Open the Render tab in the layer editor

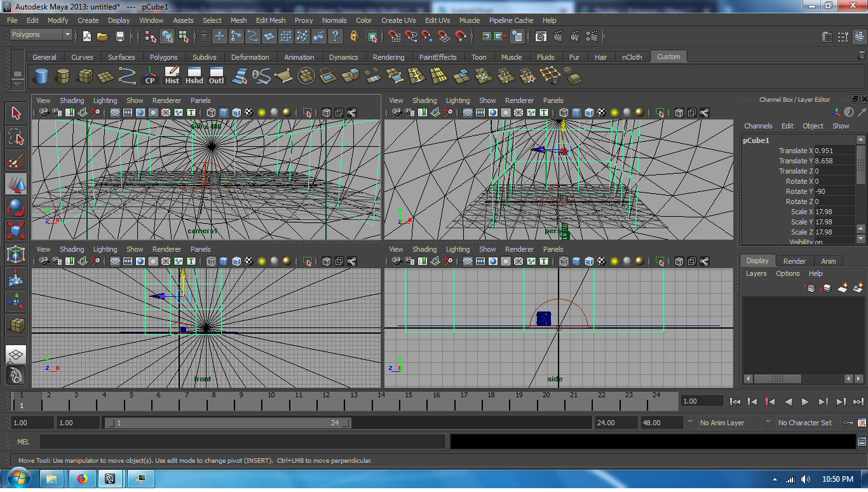click(794, 260)
